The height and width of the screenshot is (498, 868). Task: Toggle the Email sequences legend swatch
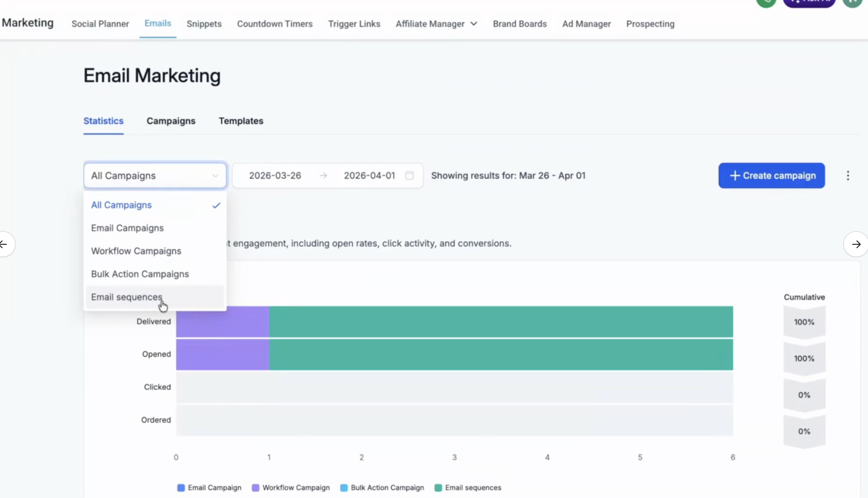[438, 488]
